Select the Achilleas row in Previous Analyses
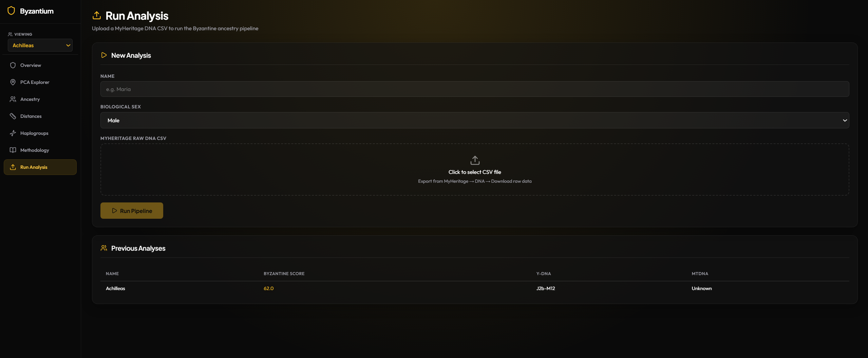868x358 pixels. (x=115, y=288)
